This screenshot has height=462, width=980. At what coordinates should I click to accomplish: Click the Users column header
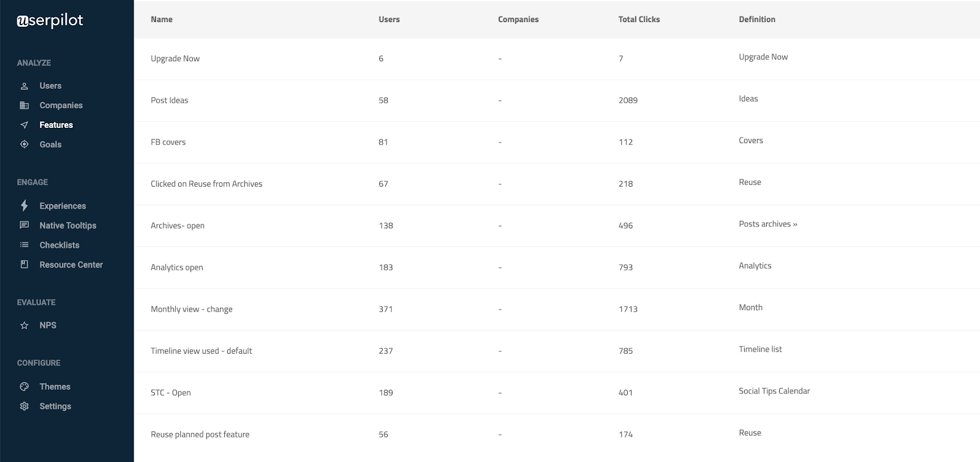pos(389,20)
